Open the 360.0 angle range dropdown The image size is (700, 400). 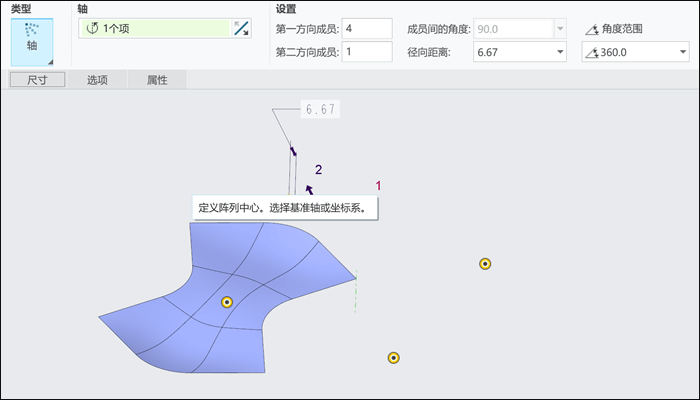tap(683, 52)
